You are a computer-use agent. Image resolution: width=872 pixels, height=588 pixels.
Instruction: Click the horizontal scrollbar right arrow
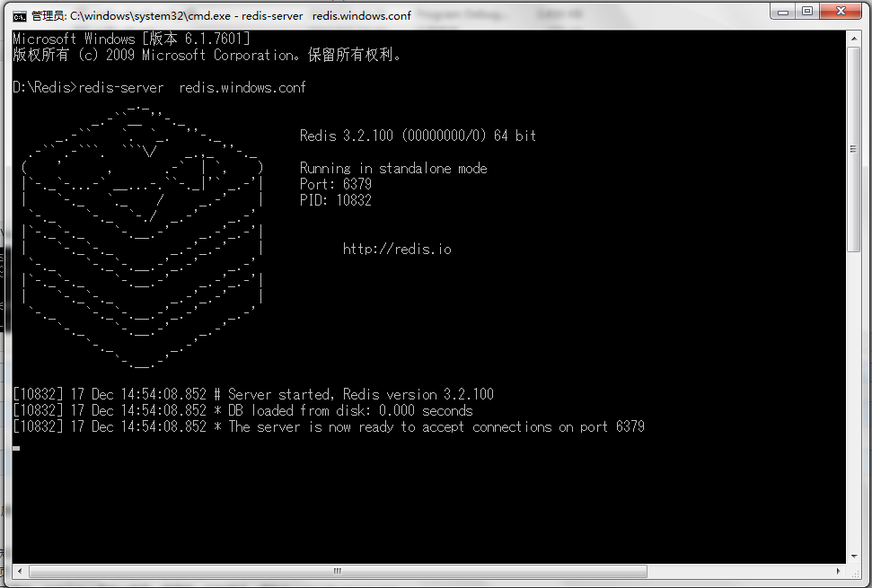tap(839, 571)
